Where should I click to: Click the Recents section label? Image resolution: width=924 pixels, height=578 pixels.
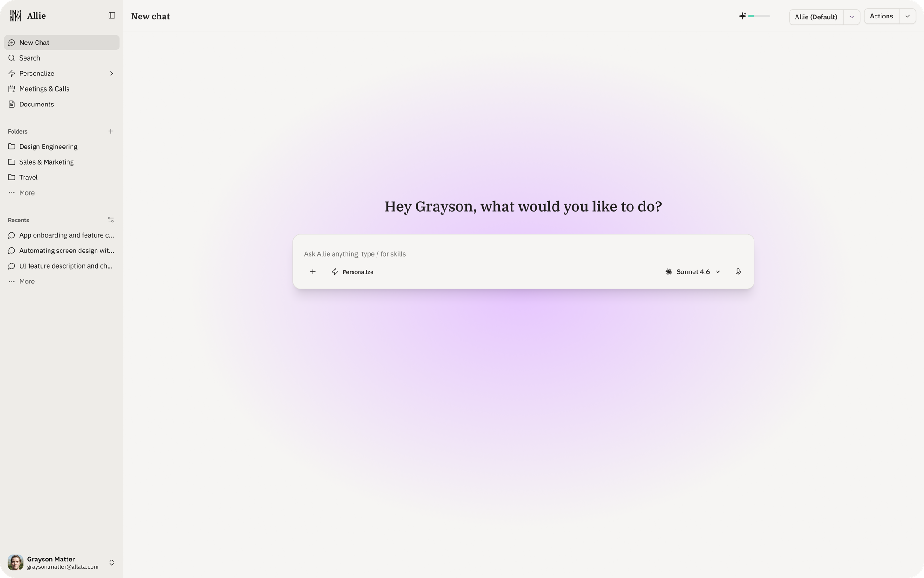coord(18,220)
